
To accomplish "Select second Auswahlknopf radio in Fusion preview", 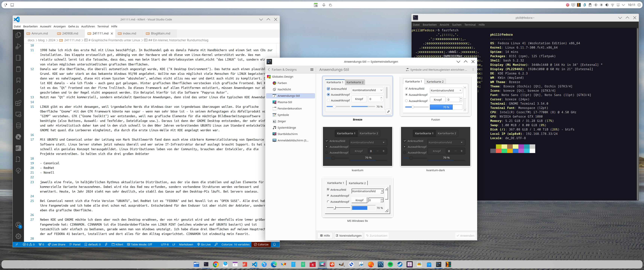I will click(x=406, y=101).
